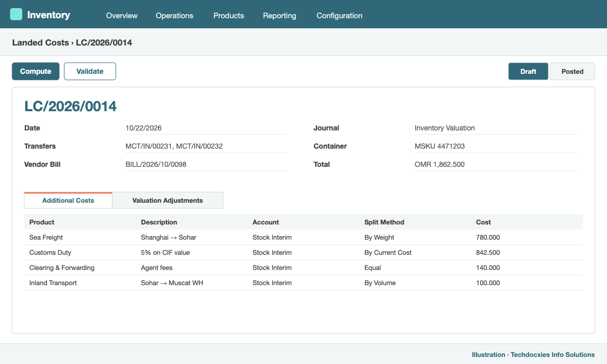Edit the Container field MSKU 4471203
The image size is (607, 364).
(x=496, y=146)
